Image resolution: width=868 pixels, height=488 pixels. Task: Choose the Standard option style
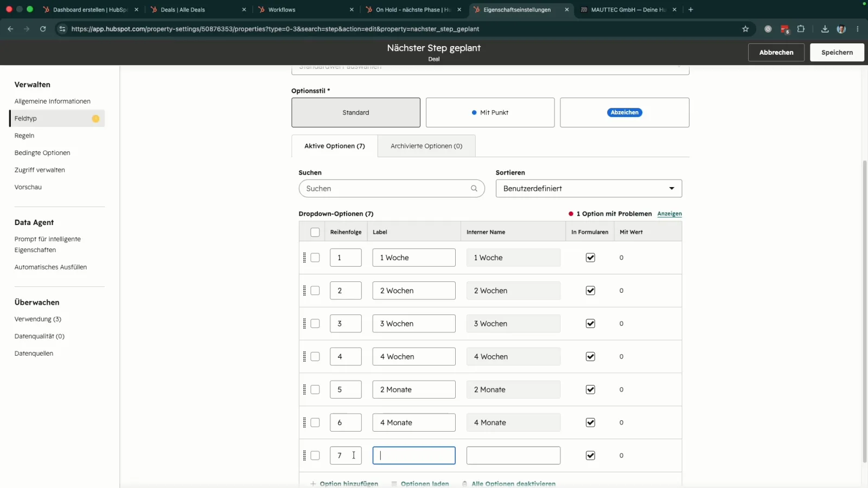pos(356,113)
